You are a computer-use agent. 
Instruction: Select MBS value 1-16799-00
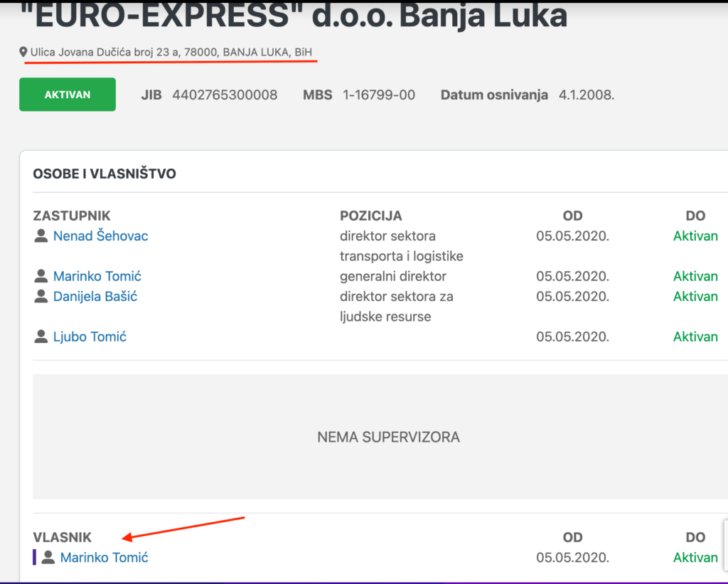pyautogui.click(x=379, y=95)
